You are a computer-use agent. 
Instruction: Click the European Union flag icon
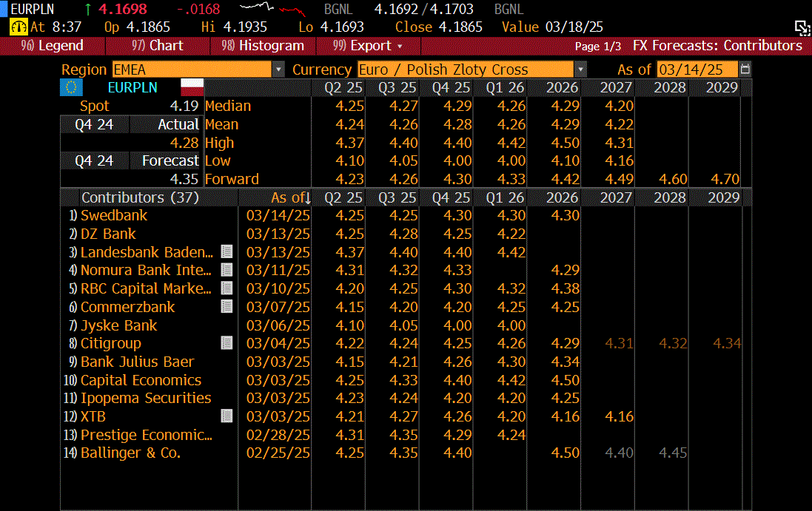point(72,87)
